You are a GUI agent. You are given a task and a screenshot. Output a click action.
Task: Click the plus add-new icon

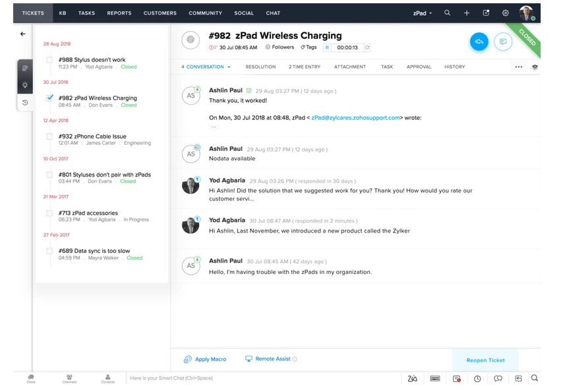coord(467,13)
